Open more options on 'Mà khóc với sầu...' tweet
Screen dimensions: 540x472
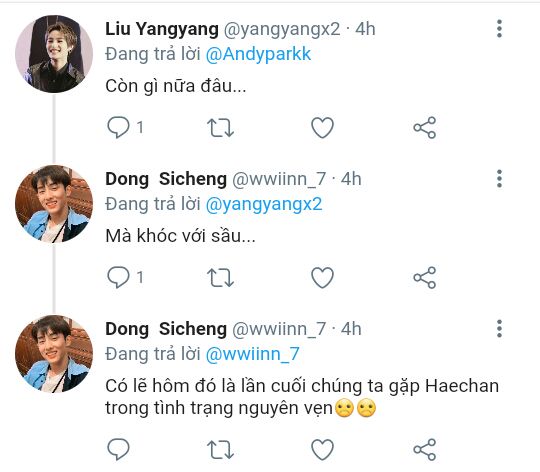pos(499,179)
